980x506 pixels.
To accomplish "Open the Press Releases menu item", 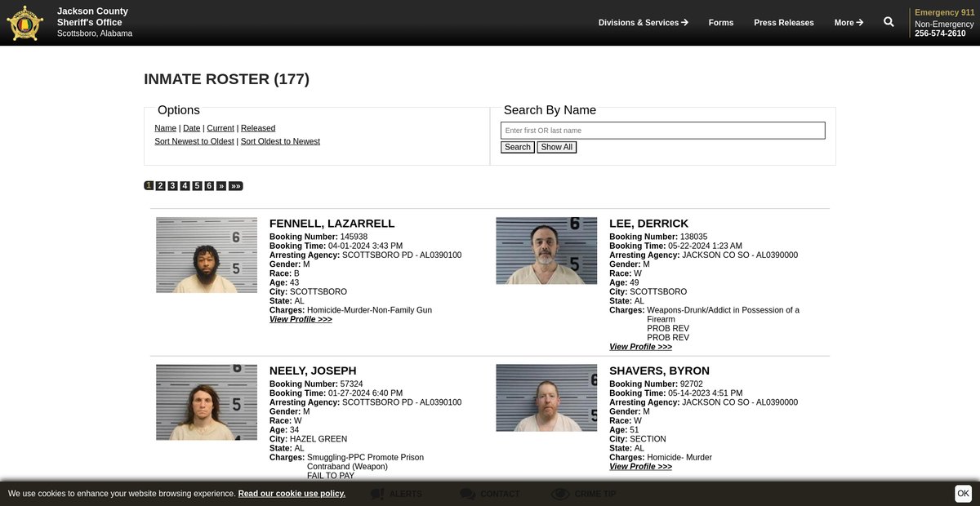I will tap(784, 23).
